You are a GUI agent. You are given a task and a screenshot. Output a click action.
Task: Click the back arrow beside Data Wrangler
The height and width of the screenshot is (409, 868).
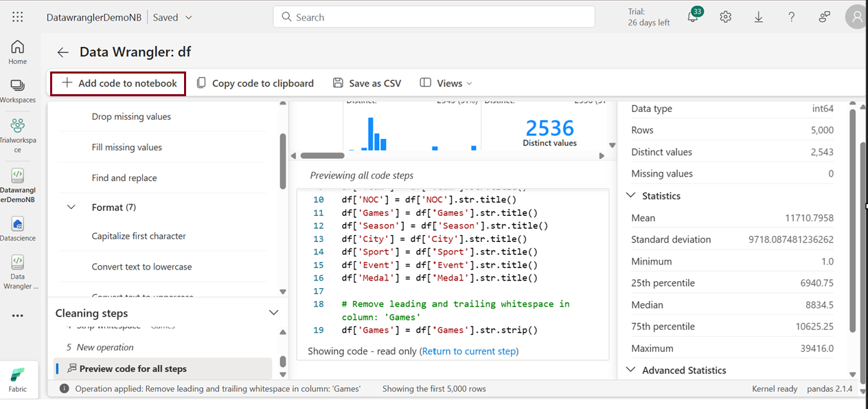[x=63, y=52]
